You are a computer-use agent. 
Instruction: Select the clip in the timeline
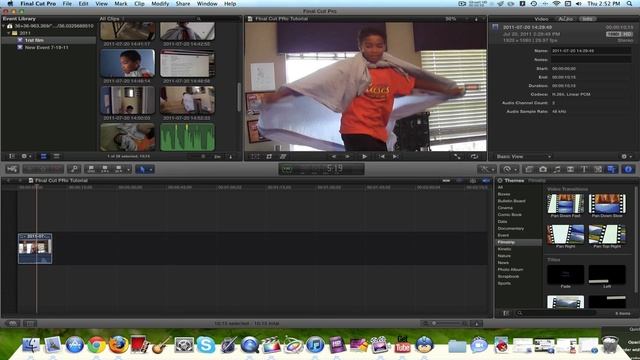(x=35, y=248)
